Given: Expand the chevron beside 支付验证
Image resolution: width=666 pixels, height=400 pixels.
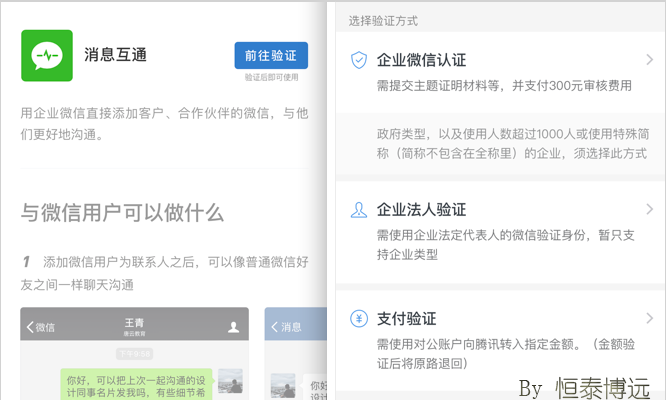Looking at the screenshot, I should coord(649,318).
